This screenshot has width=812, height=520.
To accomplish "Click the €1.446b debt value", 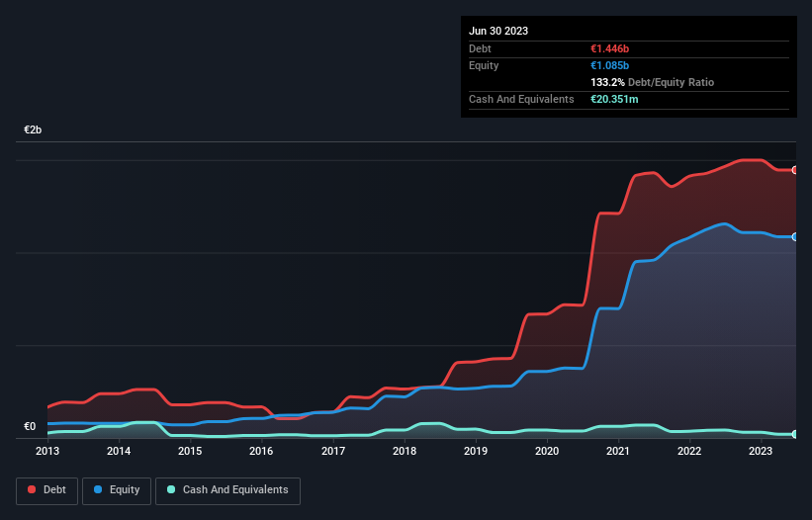I will tap(609, 48).
